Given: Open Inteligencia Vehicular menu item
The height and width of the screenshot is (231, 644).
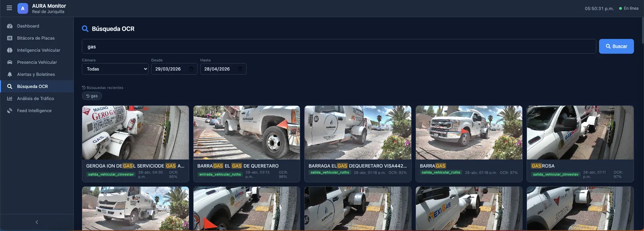Looking at the screenshot, I should (37, 50).
